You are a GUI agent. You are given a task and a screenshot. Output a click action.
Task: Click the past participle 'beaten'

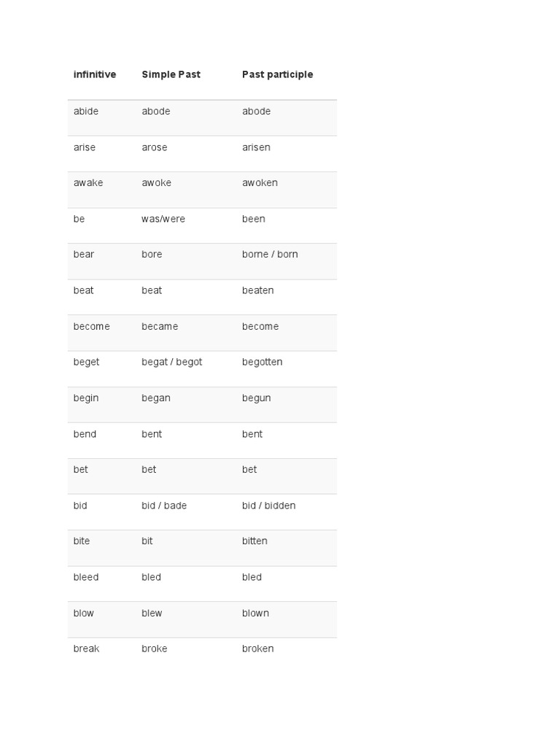tap(258, 290)
